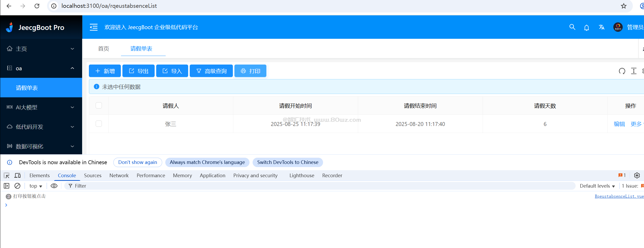
Task: Open the Performance DevTools tab
Action: 151,175
